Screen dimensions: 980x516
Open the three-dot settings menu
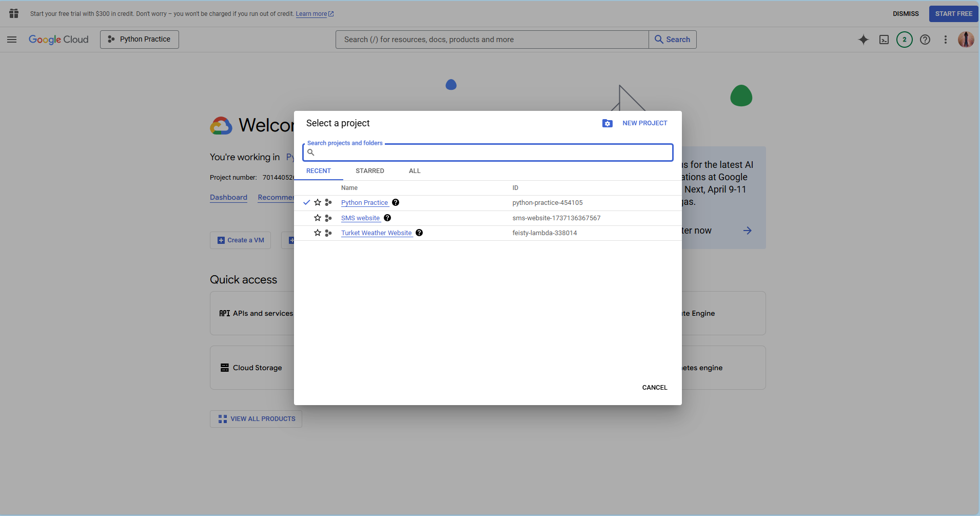pyautogui.click(x=946, y=40)
